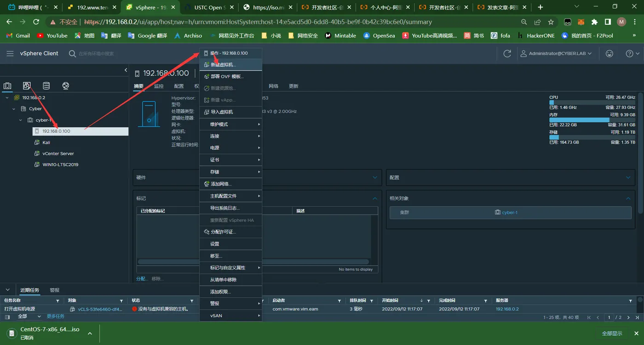This screenshot has height=345, width=644.
Task: Select the Kali virtual machine
Action: (x=46, y=142)
